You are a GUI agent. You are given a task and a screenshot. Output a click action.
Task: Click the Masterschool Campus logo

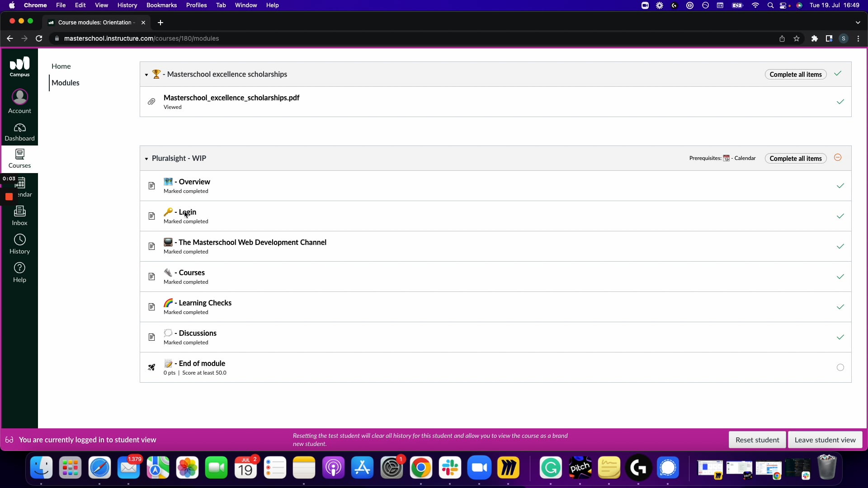[19, 67]
